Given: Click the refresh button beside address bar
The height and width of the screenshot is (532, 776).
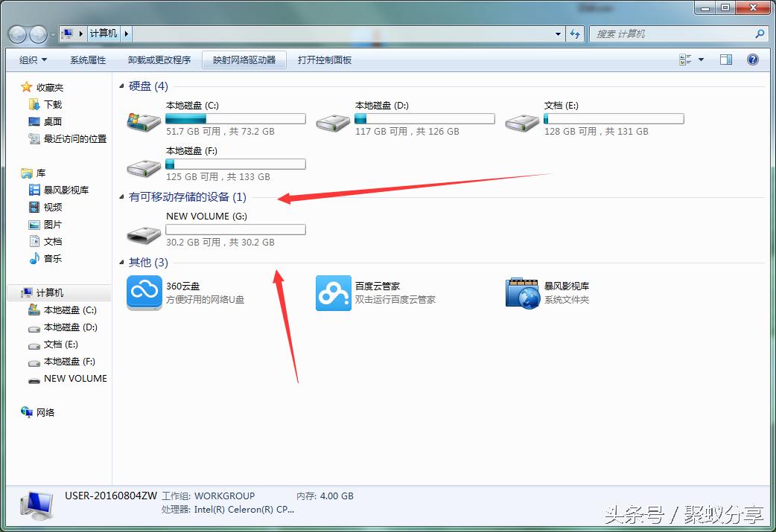Looking at the screenshot, I should [x=575, y=34].
